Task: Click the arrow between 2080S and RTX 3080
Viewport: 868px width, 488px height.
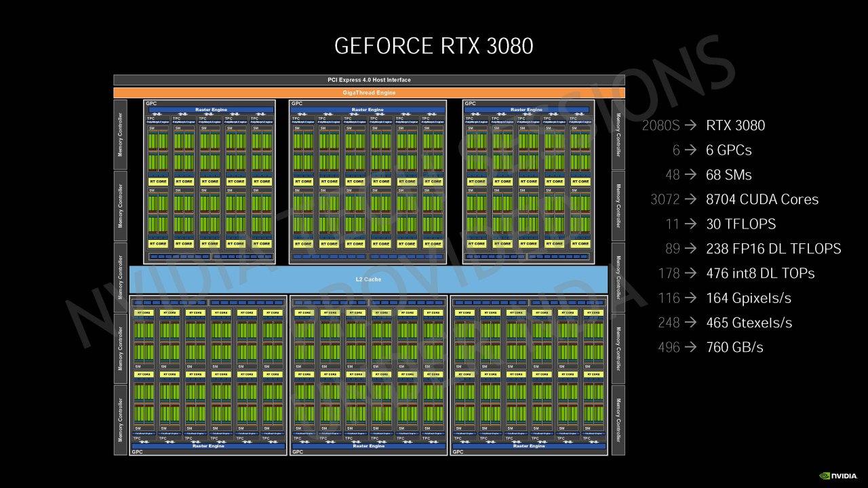Action: click(690, 125)
